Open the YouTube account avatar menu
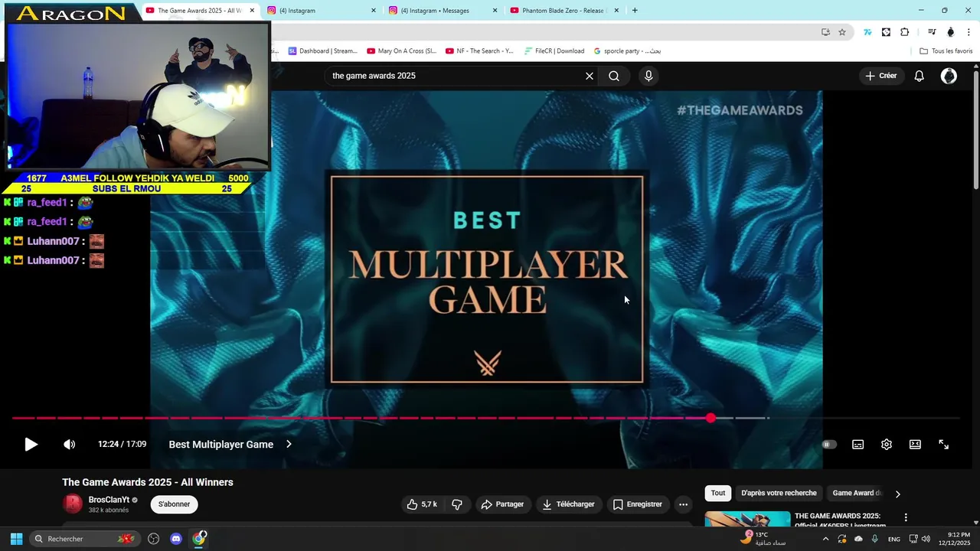980x551 pixels. [949, 76]
